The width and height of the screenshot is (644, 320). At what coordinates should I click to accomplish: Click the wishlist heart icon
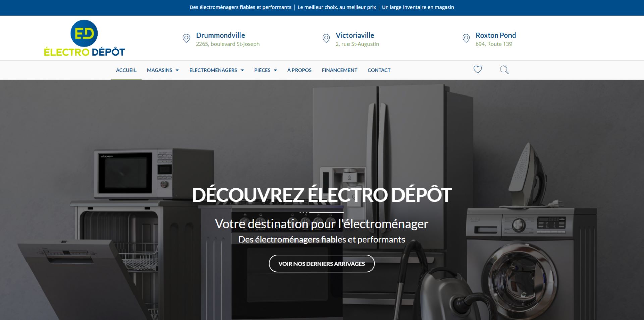[x=478, y=69]
